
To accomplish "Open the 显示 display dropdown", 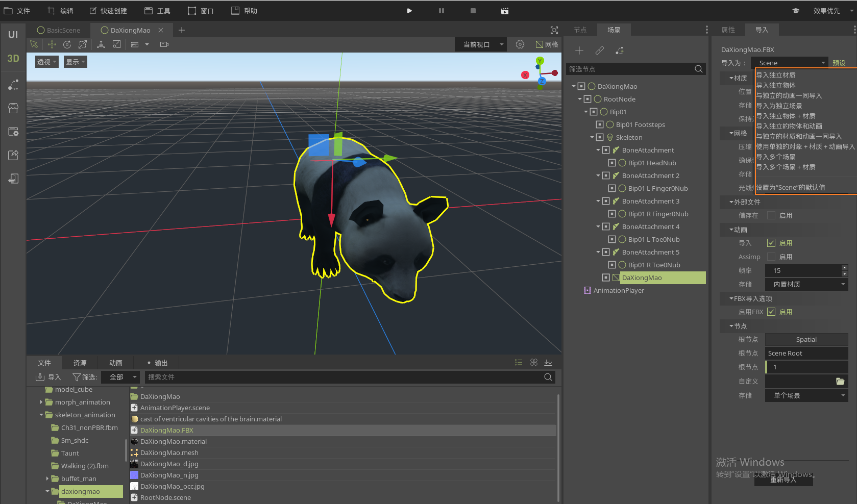I will click(75, 62).
